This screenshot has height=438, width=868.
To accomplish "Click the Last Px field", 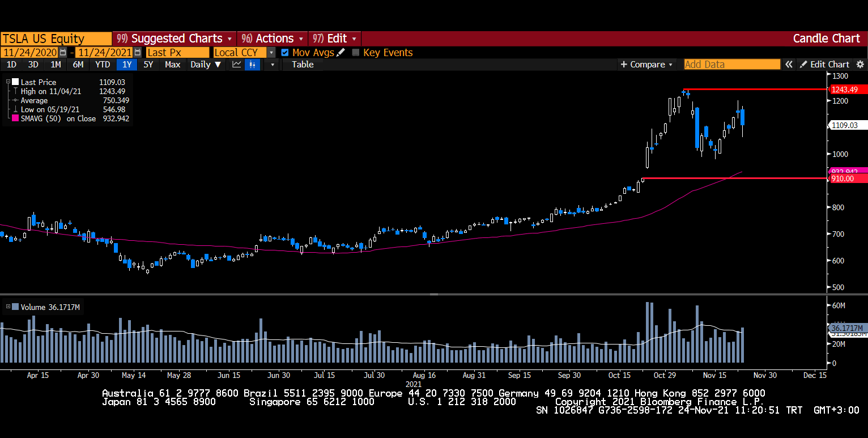I will (x=177, y=52).
